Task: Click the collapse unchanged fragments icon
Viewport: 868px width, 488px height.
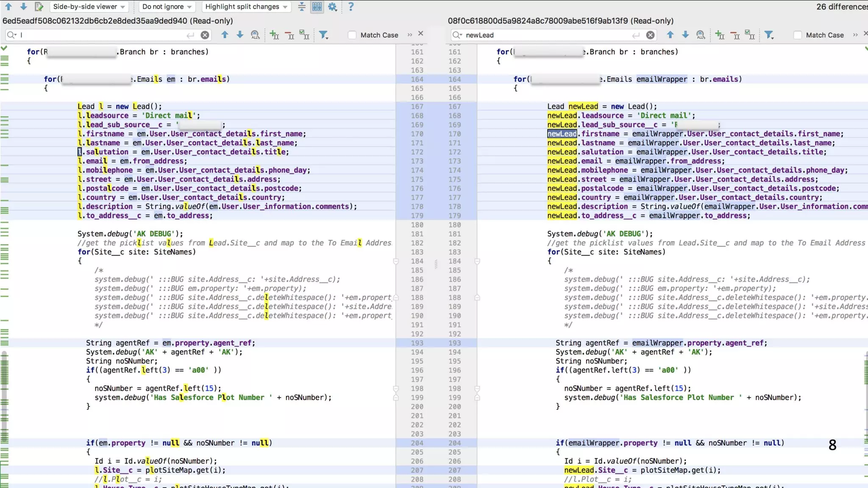Action: click(x=302, y=6)
